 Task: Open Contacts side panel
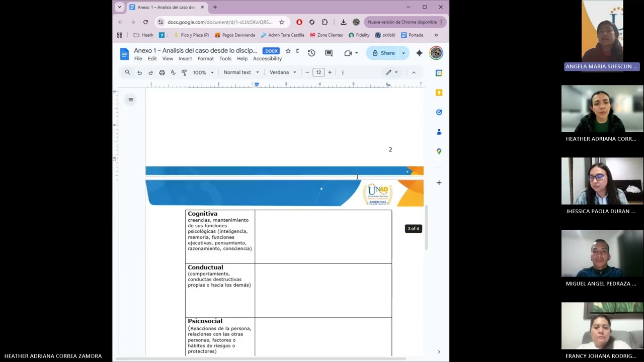click(439, 132)
